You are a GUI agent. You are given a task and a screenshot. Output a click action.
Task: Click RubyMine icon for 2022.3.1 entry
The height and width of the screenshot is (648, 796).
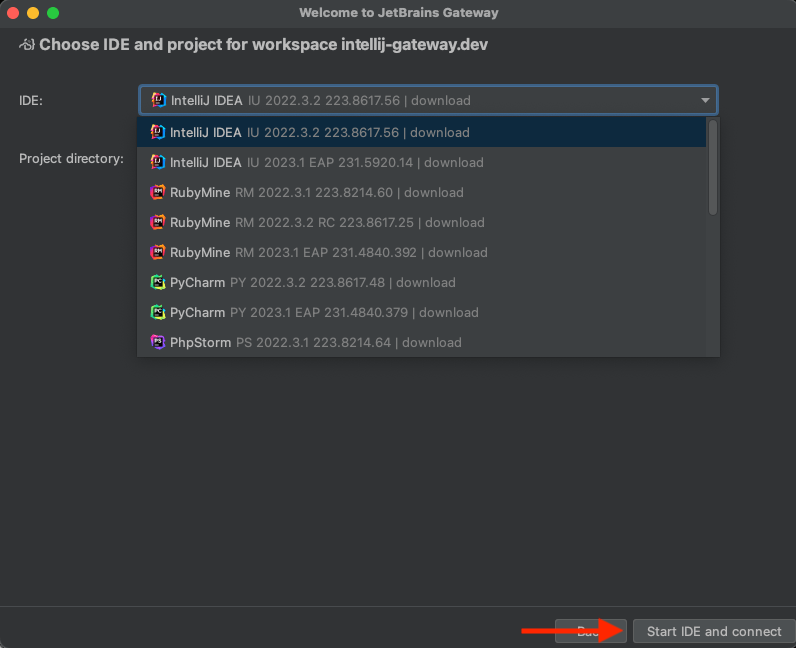[x=158, y=192]
